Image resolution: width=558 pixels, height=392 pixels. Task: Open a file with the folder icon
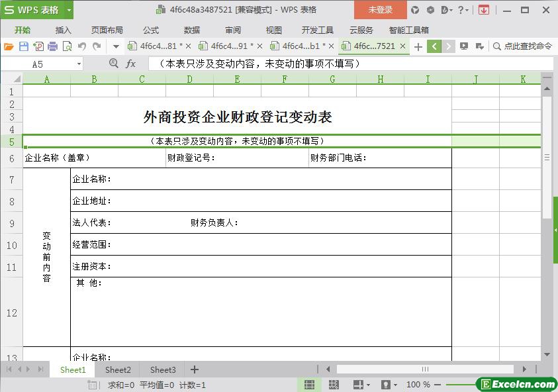coord(9,46)
